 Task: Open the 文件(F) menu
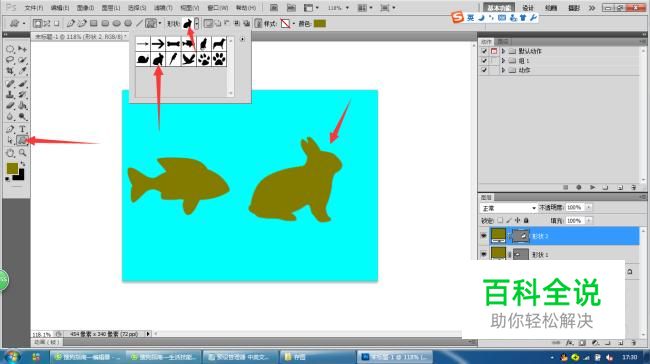34,8
